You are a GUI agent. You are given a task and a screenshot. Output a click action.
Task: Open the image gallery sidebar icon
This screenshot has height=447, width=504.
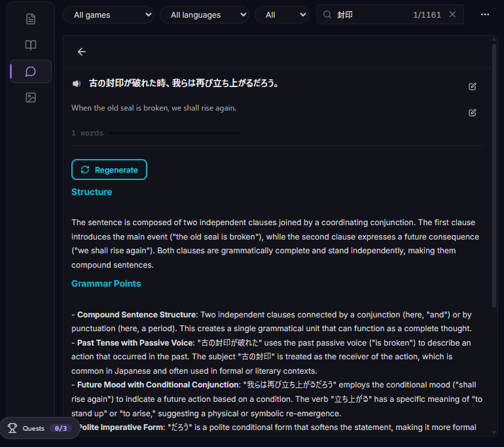tap(31, 98)
